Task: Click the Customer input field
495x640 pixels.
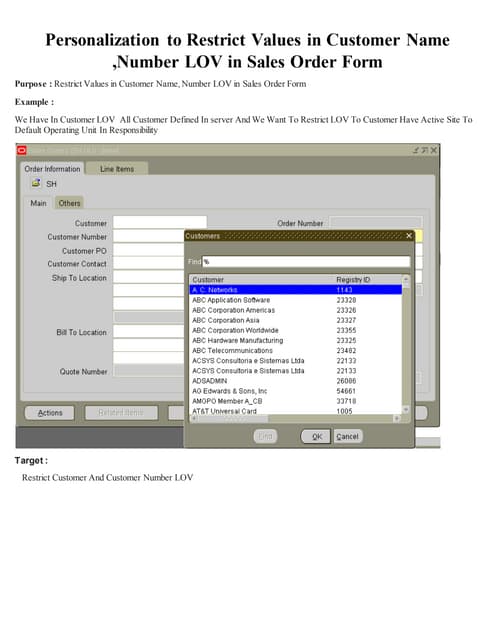Action: click(x=160, y=222)
